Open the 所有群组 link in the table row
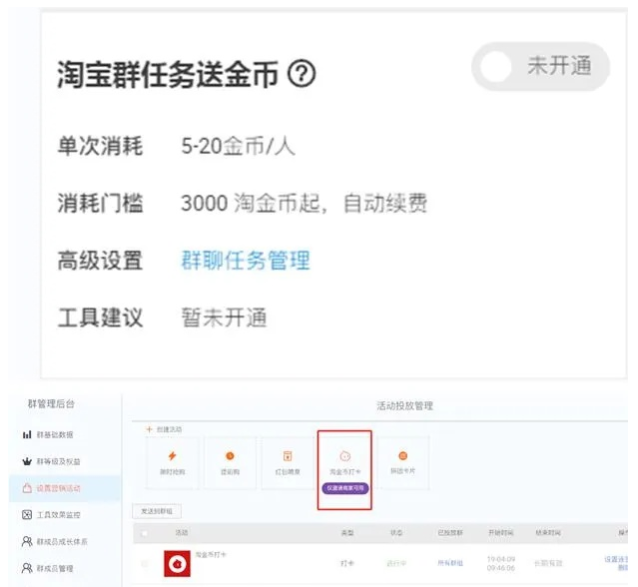638x587 pixels. [450, 563]
